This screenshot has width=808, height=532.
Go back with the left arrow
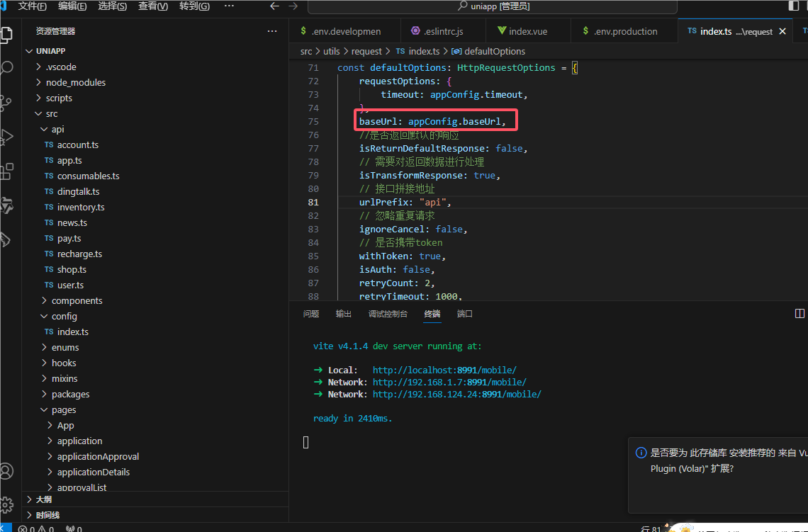tap(275, 6)
